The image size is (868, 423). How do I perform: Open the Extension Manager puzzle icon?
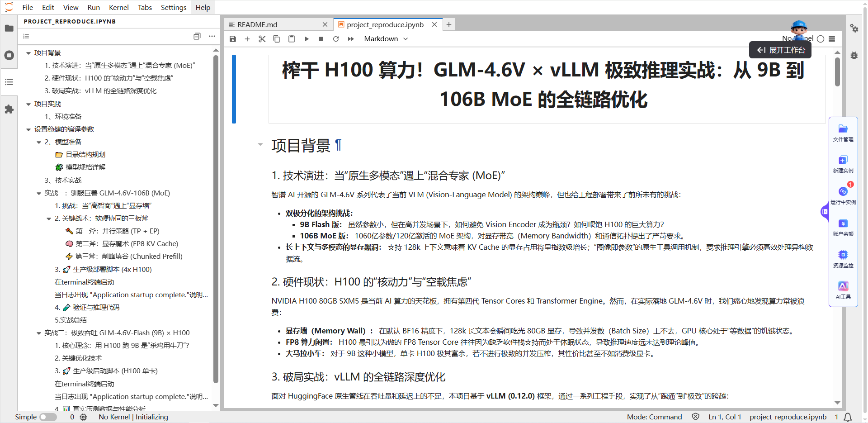pos(9,109)
